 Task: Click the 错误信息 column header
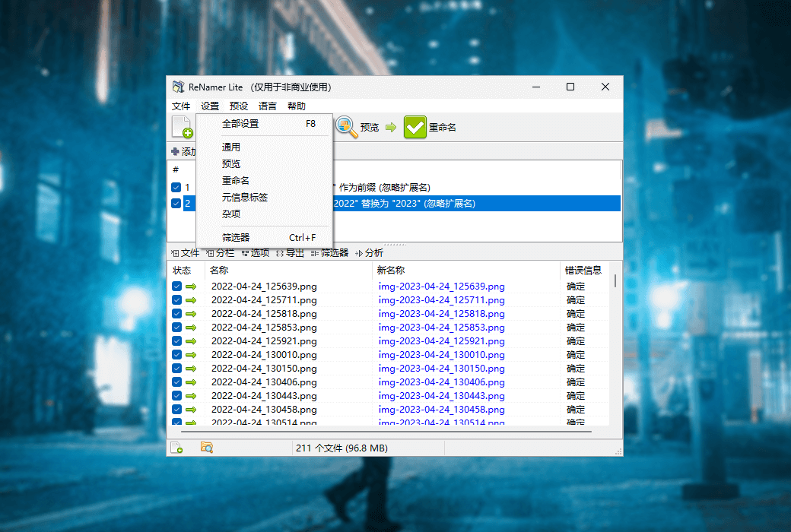[x=583, y=270]
